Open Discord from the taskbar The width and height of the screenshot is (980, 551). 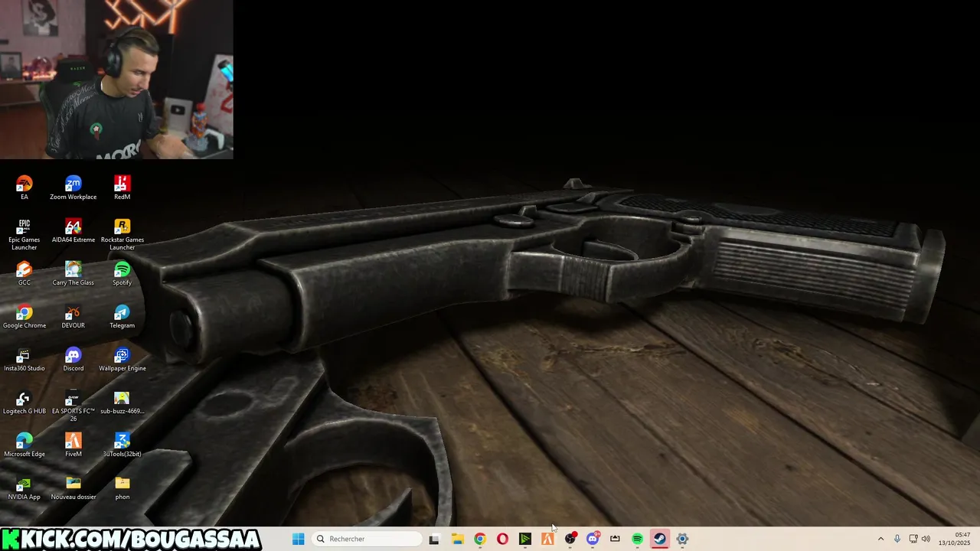point(593,539)
